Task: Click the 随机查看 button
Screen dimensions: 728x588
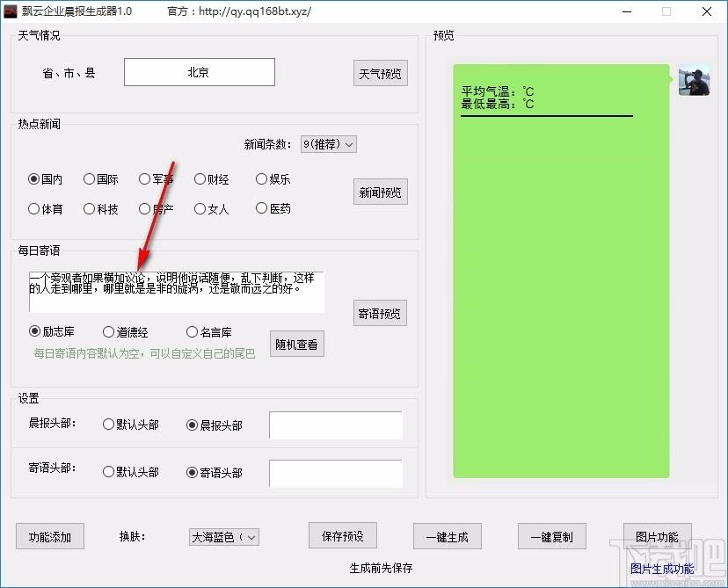Action: point(296,344)
